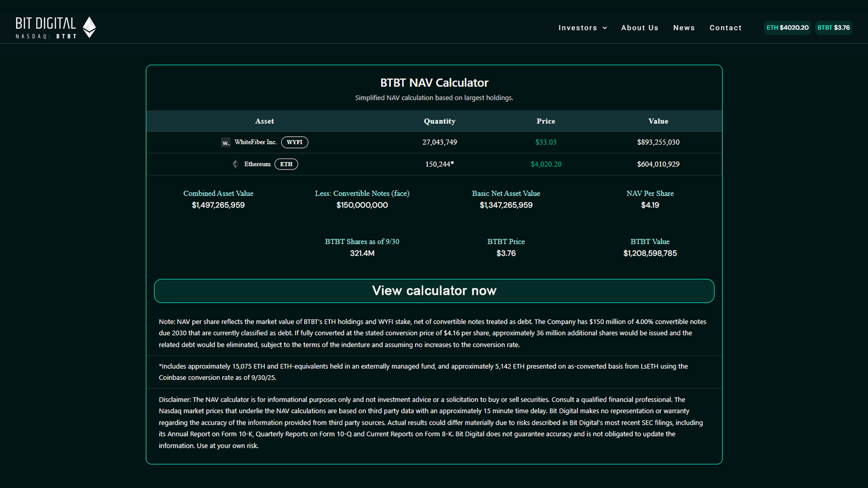Image resolution: width=868 pixels, height=488 pixels.
Task: Click the BTBT Value figure $1,208,598,785
Action: pyautogui.click(x=650, y=253)
